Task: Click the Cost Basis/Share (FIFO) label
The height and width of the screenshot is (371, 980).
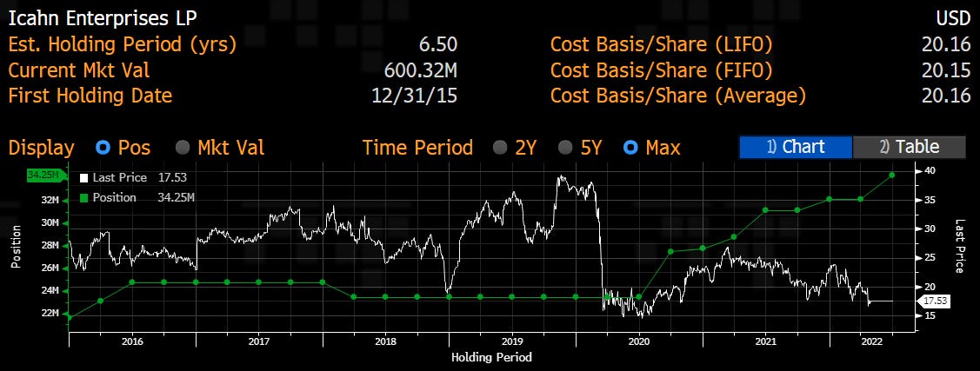Action: click(661, 70)
